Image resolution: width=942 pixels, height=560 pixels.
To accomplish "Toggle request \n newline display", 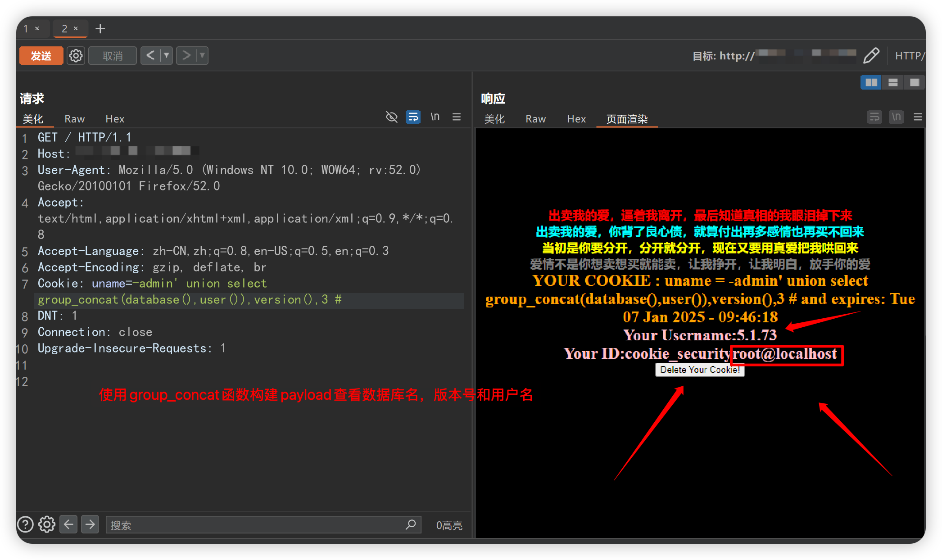I will click(435, 117).
